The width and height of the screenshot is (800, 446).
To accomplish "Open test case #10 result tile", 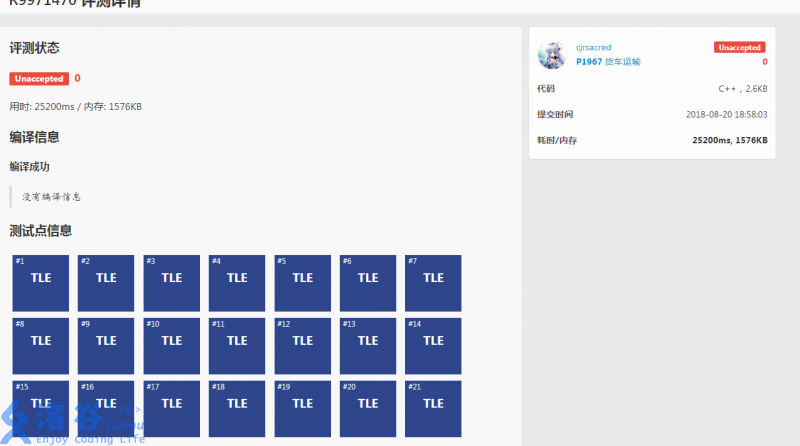I will click(x=172, y=346).
